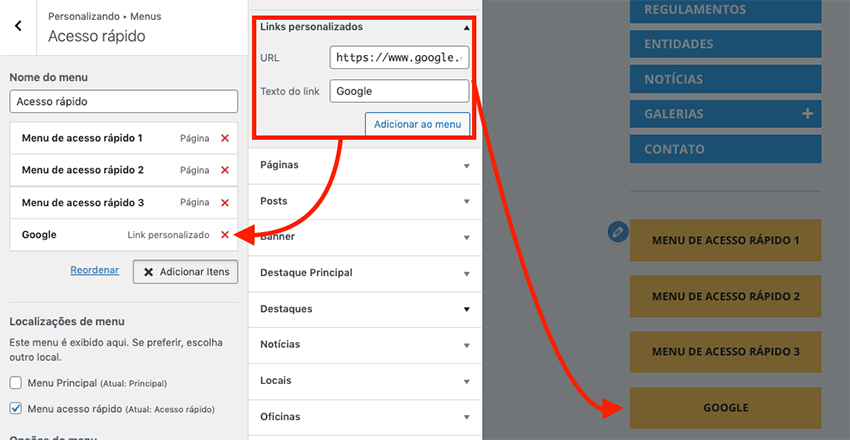Image resolution: width=850 pixels, height=440 pixels.
Task: Click the back arrow in the customizer header
Action: 18,27
